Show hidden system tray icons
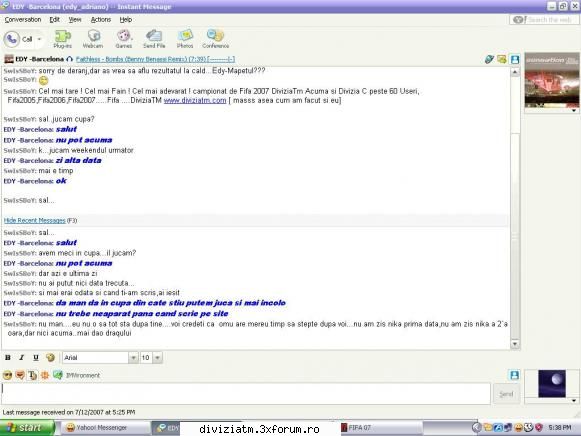Screen dimensions: 581x436 [x=477, y=427]
